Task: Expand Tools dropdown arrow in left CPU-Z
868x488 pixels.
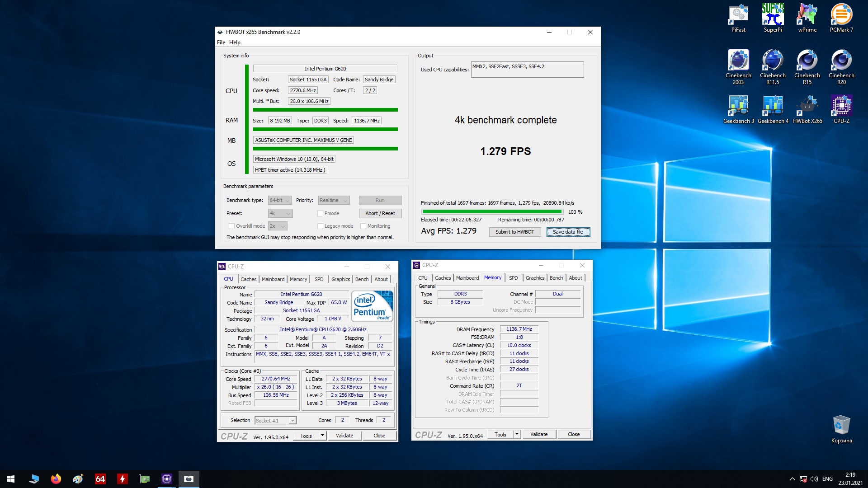Action: pyautogui.click(x=322, y=436)
